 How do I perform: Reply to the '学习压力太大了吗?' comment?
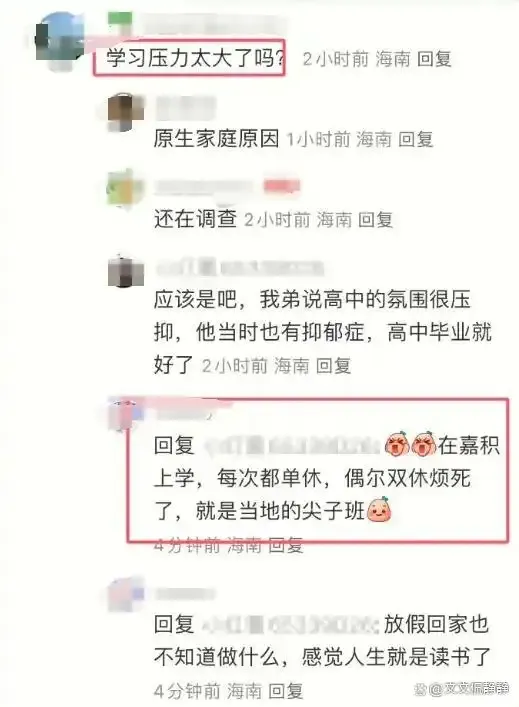coord(434,59)
